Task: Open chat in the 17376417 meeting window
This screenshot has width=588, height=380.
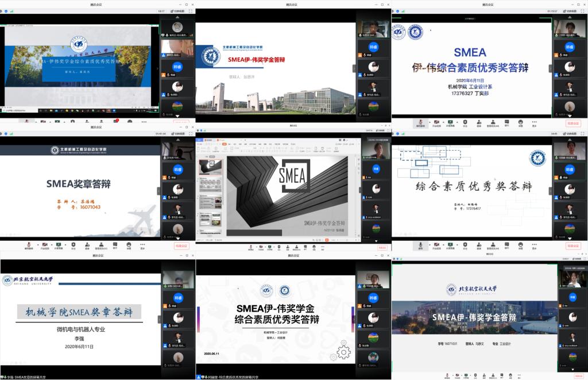Action: click(506, 245)
